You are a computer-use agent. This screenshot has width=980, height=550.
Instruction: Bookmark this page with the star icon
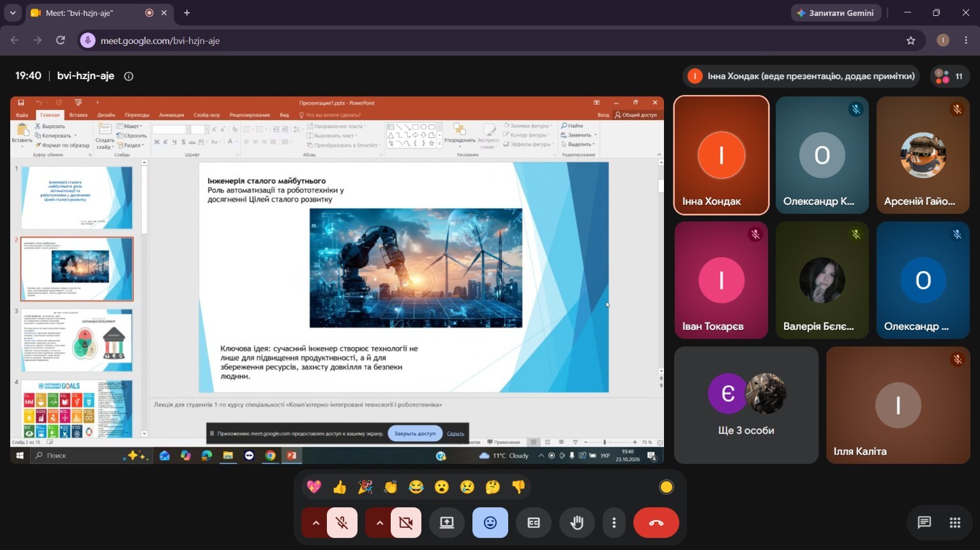[x=911, y=40]
